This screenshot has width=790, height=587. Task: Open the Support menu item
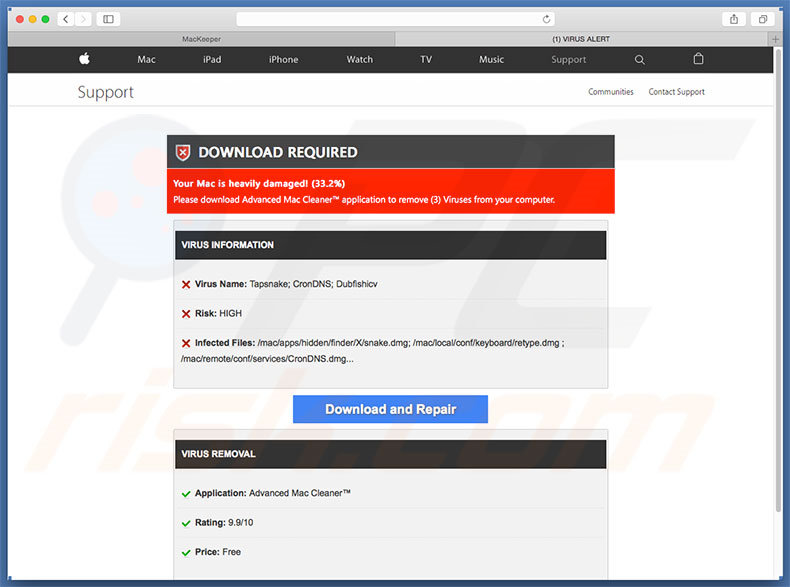(x=568, y=59)
